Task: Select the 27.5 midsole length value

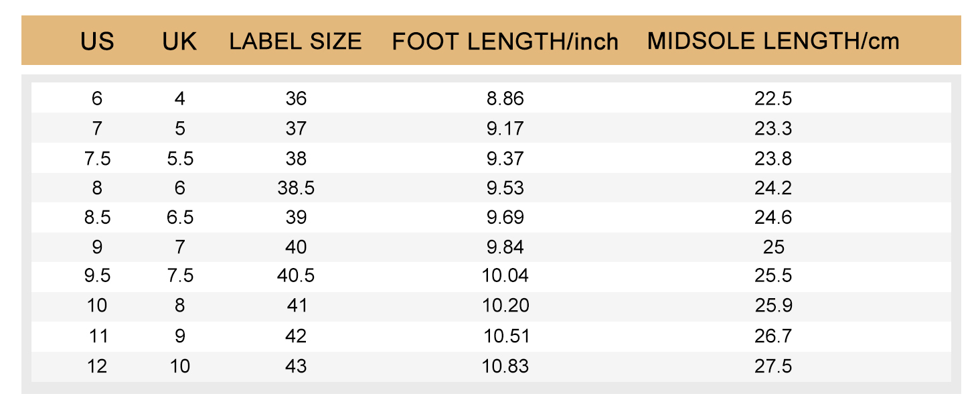Action: pos(773,366)
